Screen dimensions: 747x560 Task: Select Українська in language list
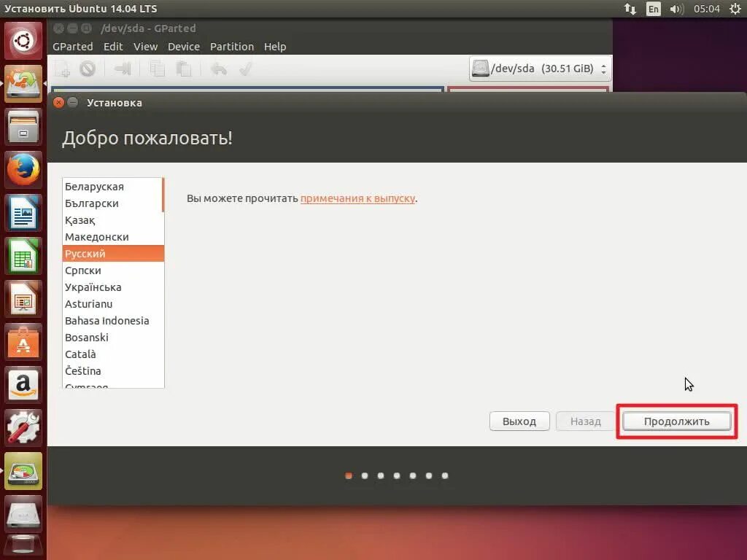(113, 287)
